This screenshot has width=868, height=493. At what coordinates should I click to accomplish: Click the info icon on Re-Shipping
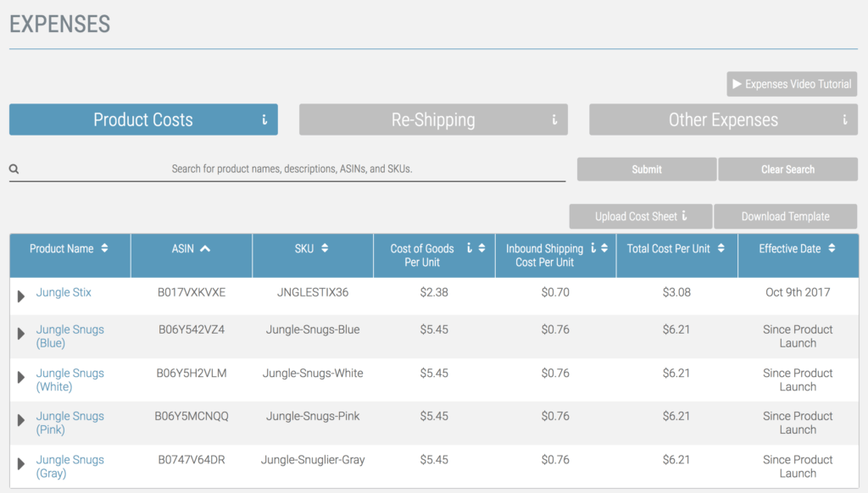pyautogui.click(x=554, y=119)
